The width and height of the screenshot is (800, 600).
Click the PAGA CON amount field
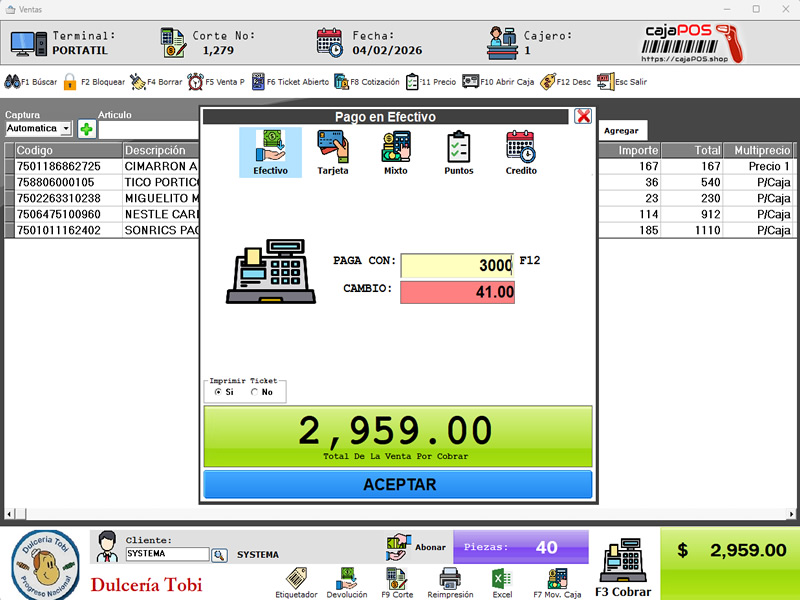(457, 265)
